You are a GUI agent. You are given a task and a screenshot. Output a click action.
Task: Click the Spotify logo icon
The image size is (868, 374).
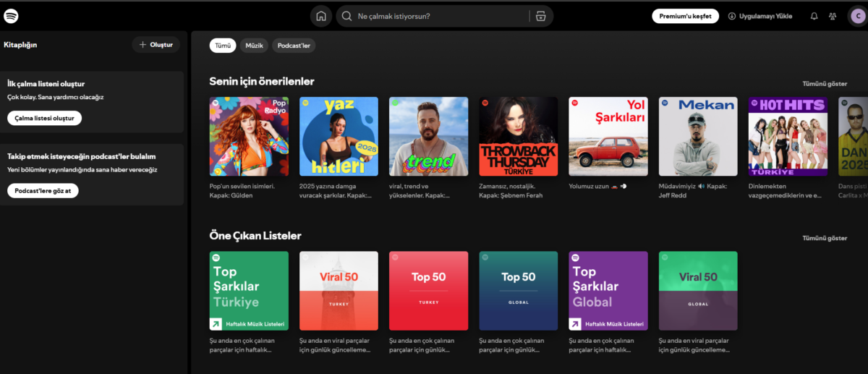click(x=11, y=16)
